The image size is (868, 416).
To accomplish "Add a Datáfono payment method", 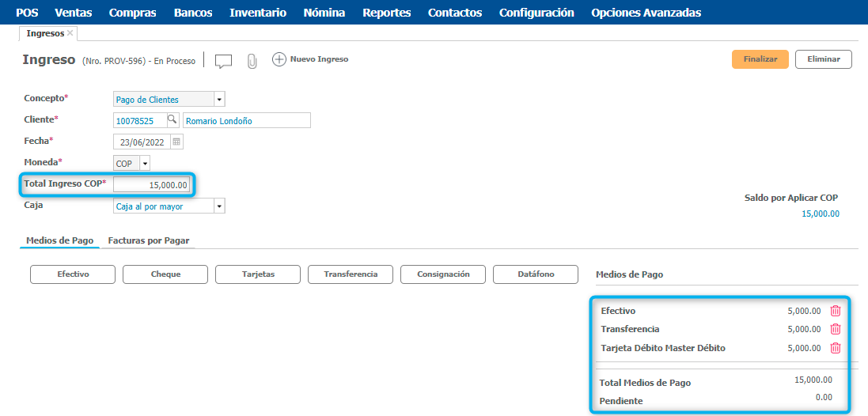I will click(535, 274).
